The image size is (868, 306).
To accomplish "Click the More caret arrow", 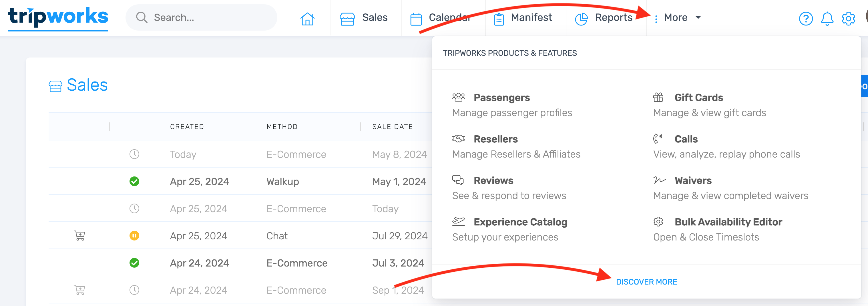I will pyautogui.click(x=698, y=17).
